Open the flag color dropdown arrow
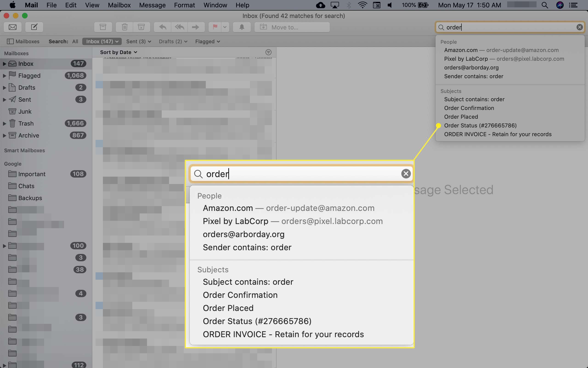Viewport: 588px width, 368px height. tap(225, 27)
